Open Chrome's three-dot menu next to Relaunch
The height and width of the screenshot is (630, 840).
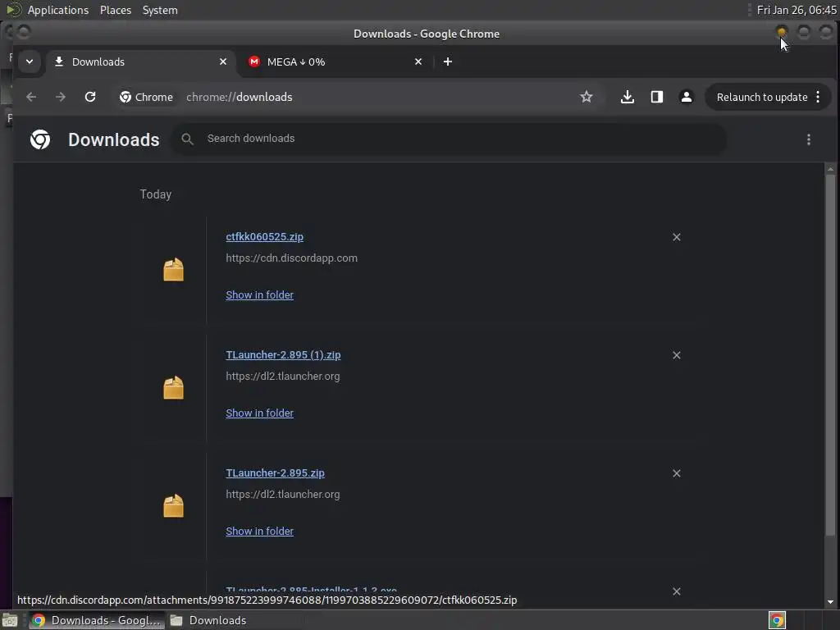(x=818, y=97)
